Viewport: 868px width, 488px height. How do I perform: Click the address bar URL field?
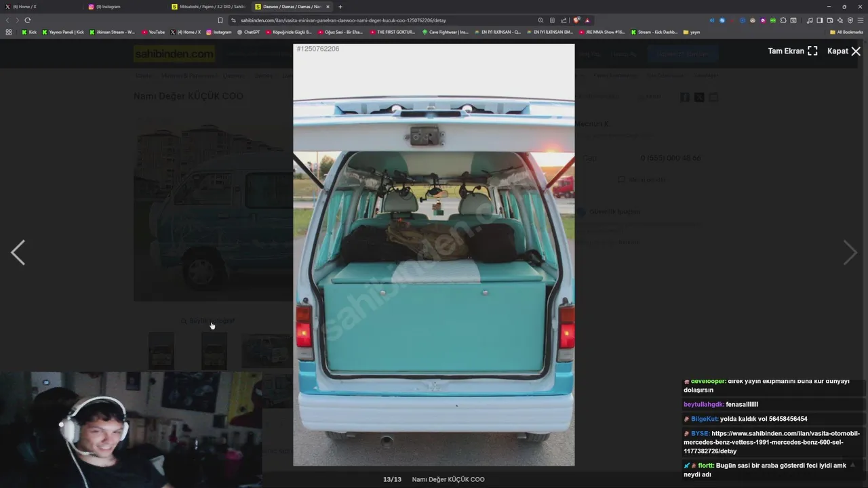[x=387, y=20]
